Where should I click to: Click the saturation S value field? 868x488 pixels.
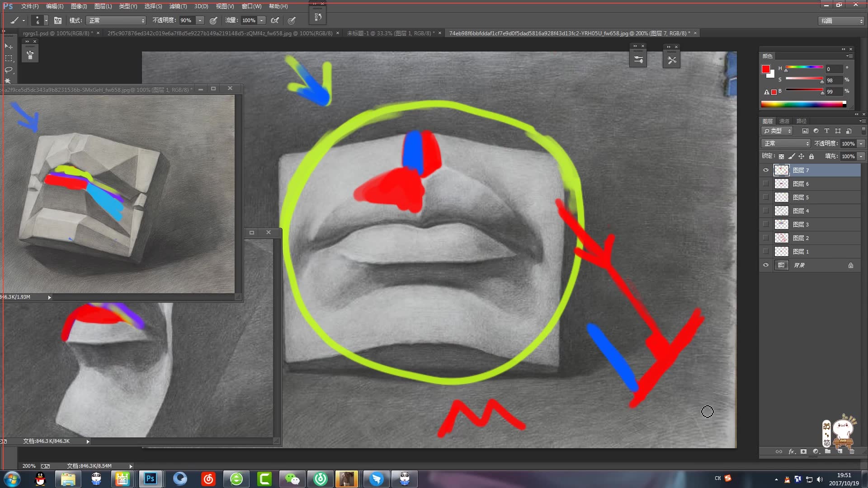[x=834, y=80]
